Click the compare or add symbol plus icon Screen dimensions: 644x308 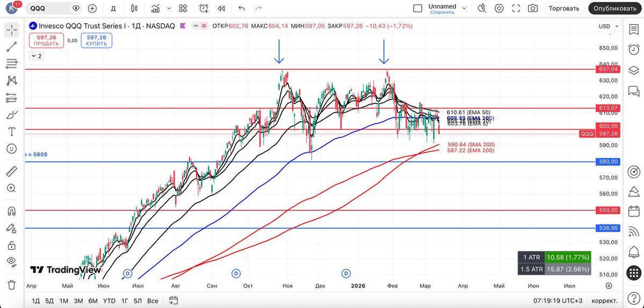point(92,8)
